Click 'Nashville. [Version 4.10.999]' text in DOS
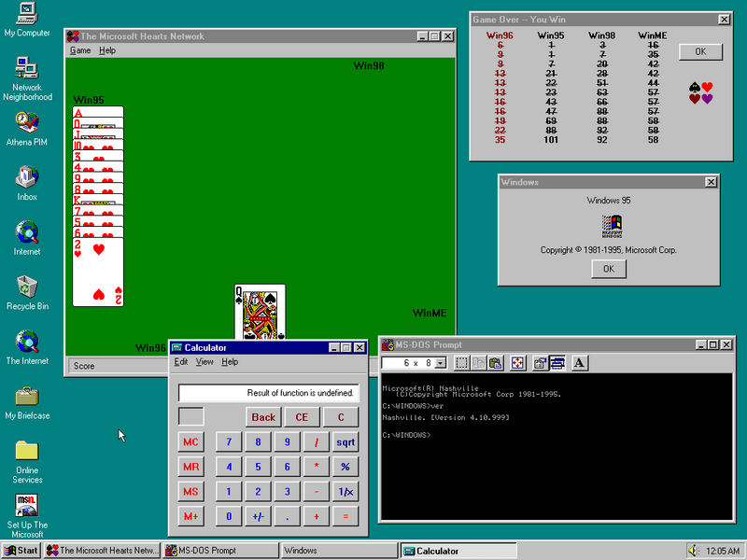747x560 pixels. click(446, 417)
